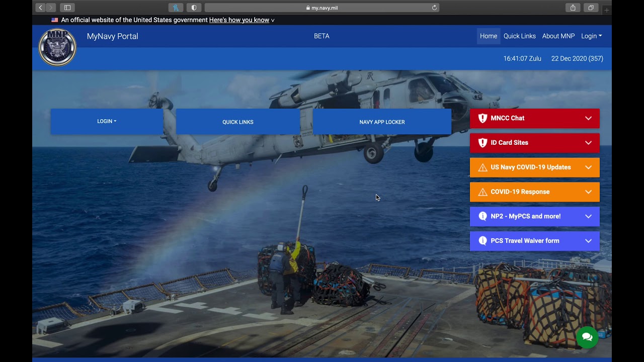Expand the ID Card Sites chevron

point(588,143)
